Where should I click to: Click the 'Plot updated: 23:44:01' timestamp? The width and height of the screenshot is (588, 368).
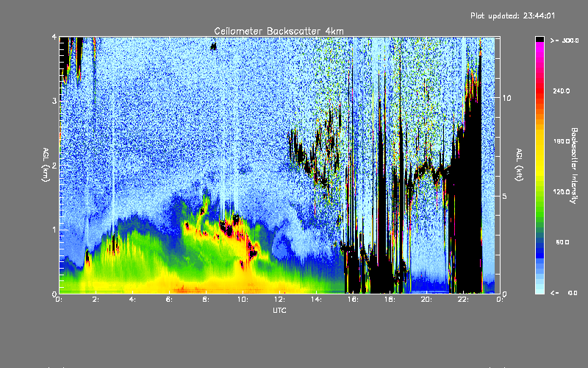512,15
